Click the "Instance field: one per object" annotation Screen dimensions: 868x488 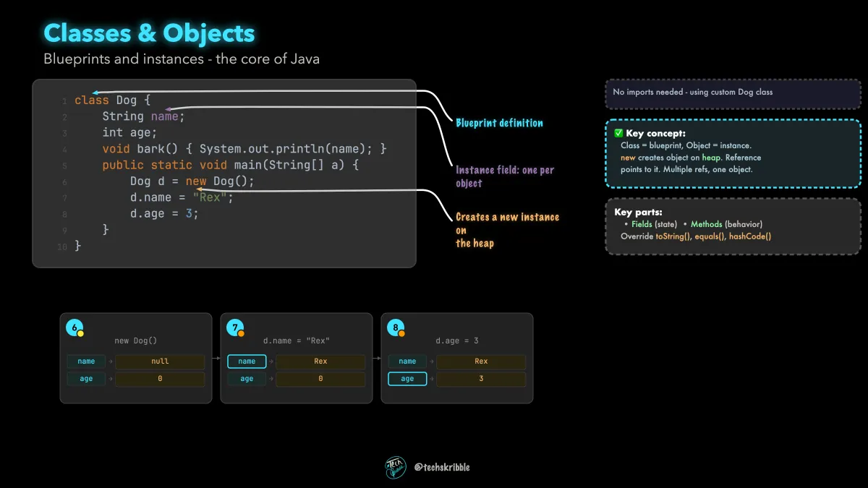[x=505, y=177]
